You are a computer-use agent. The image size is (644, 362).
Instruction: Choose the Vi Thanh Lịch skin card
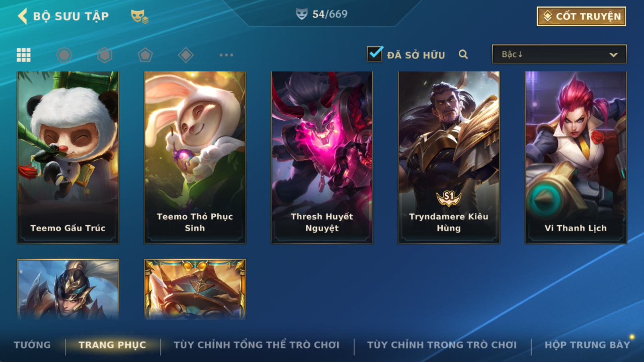point(576,157)
